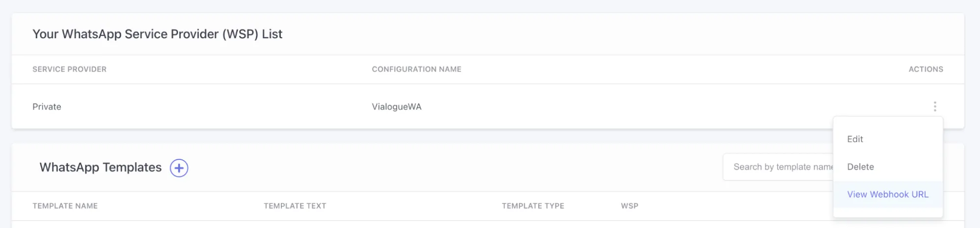Image resolution: width=980 pixels, height=228 pixels.
Task: Click the WSP column header in templates table
Action: tap(629, 206)
